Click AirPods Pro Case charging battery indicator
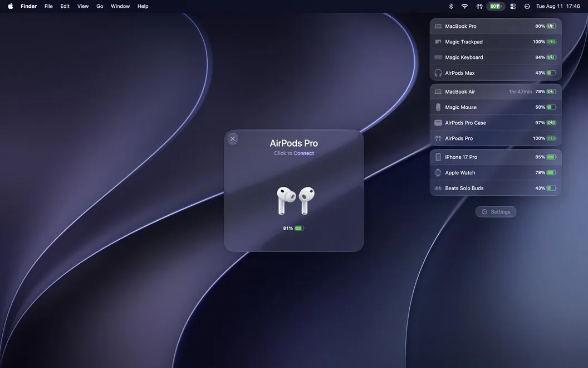Screen dimensions: 588x368 (551, 123)
